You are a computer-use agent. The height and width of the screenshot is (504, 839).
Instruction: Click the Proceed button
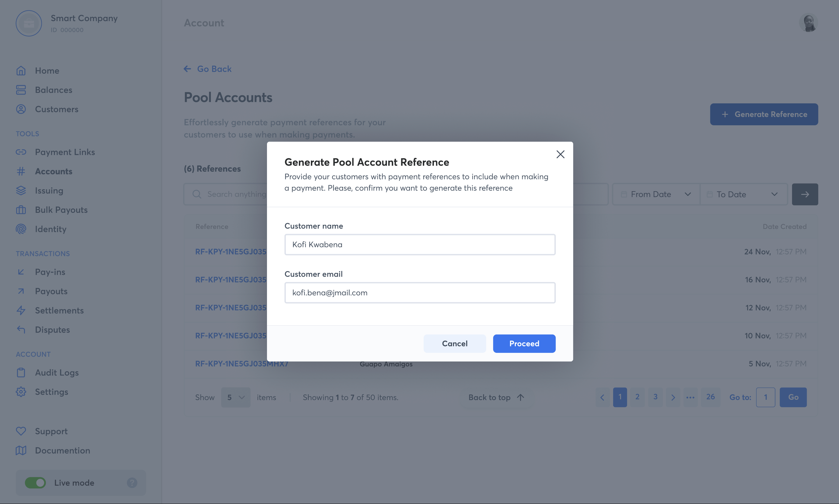pos(524,343)
